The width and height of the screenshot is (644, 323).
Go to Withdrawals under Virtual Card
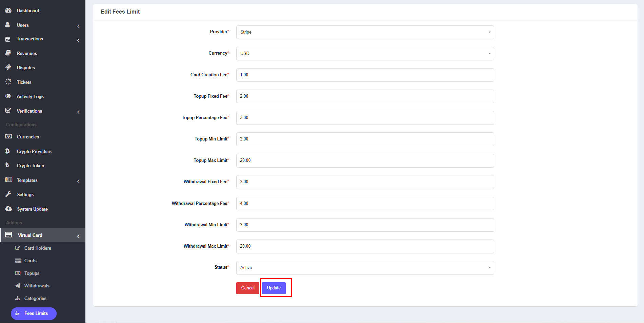[x=37, y=286]
